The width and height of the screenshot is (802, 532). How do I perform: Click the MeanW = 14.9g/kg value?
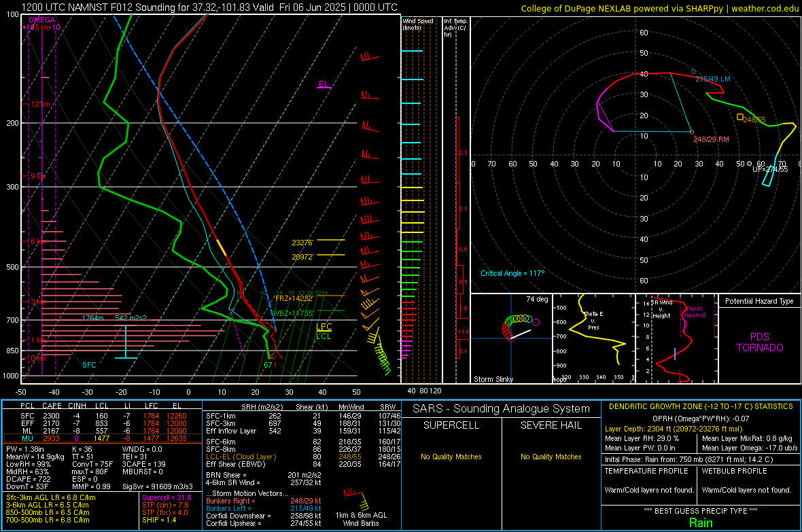pos(35,457)
